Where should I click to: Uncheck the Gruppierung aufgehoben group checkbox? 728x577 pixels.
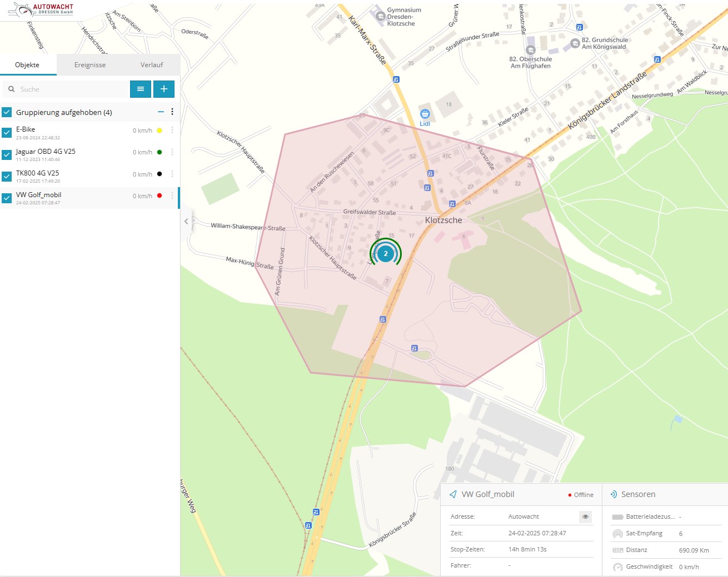coord(7,112)
